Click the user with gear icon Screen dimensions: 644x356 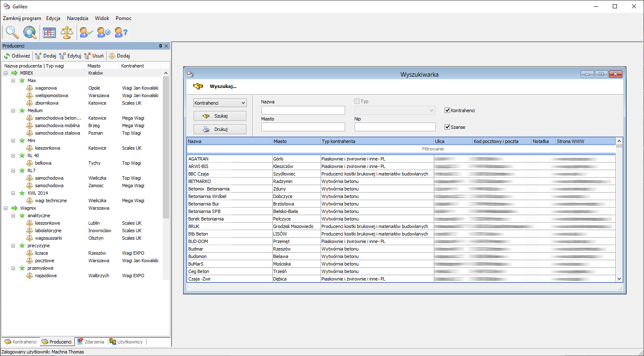pyautogui.click(x=104, y=32)
